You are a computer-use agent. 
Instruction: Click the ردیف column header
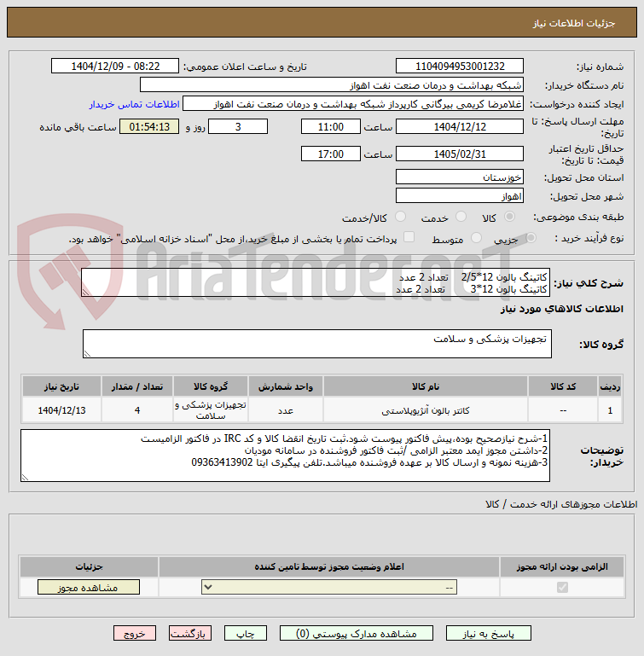point(610,386)
